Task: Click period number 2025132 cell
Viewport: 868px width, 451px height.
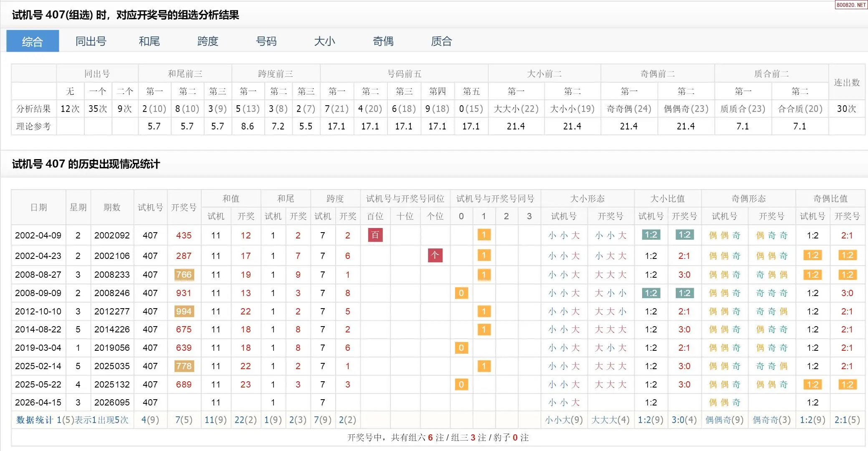Action: 112,385
